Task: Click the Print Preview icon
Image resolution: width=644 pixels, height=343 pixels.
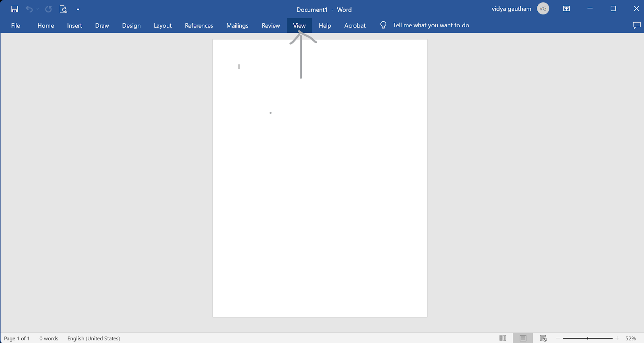Action: point(63,9)
